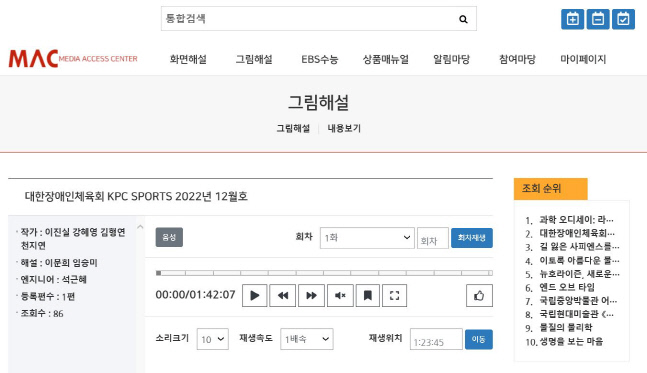Viewport: 647px width, 373px height.
Task: Open the 그림해설 menu in navigation bar
Action: pyautogui.click(x=254, y=59)
